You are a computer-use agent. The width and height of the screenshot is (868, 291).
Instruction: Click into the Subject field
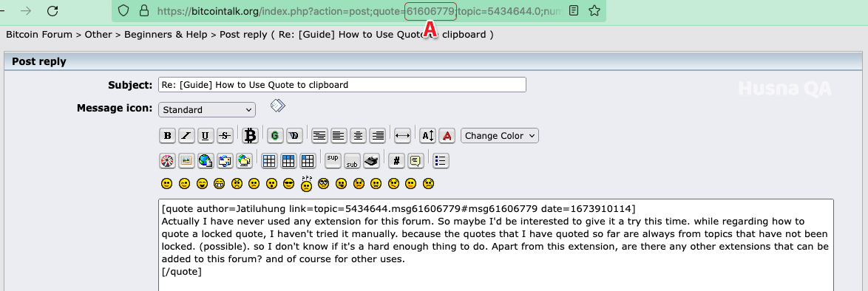click(342, 85)
